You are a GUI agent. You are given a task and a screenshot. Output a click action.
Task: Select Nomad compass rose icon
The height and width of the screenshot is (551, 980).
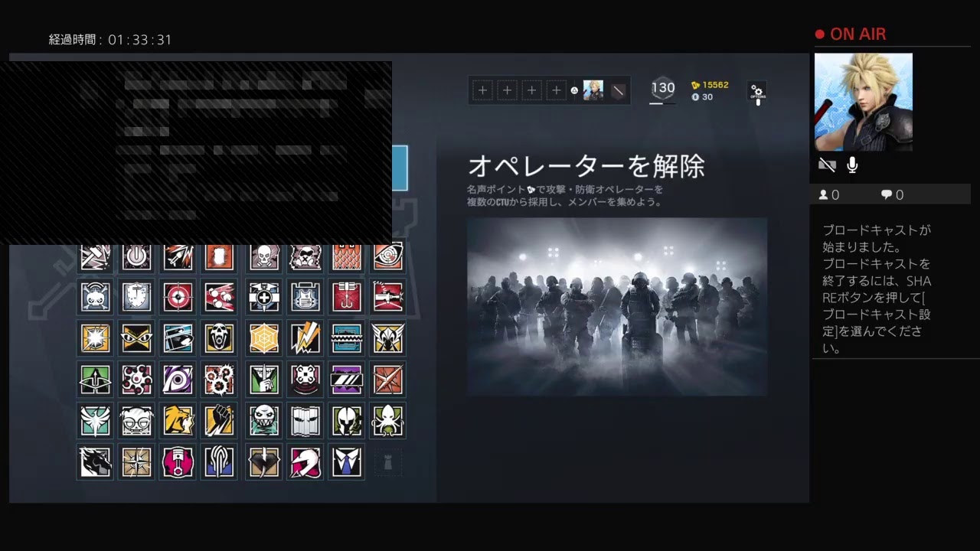[x=137, y=462]
